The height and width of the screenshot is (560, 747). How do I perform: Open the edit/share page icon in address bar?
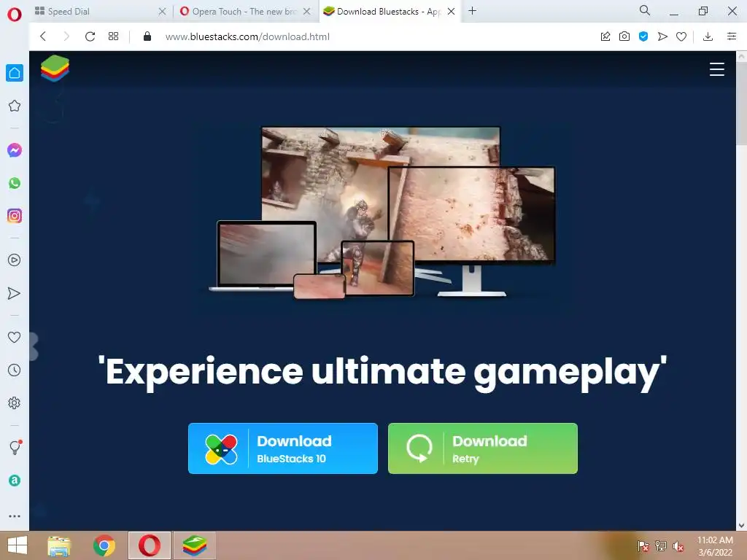pos(605,36)
